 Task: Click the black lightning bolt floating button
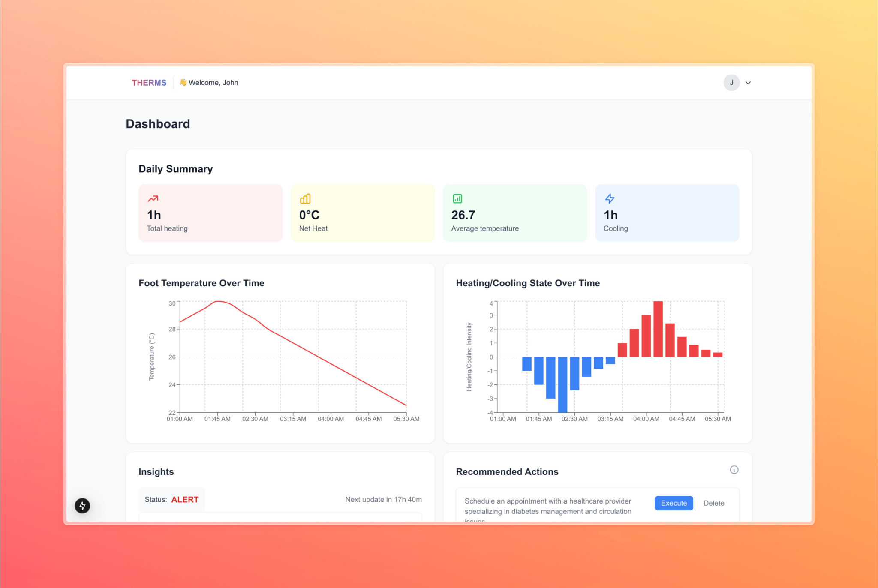pyautogui.click(x=82, y=506)
